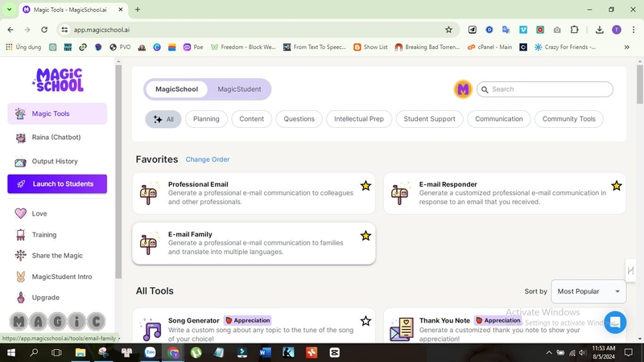The width and height of the screenshot is (644, 362).
Task: Open Chrome downloads icon
Action: tap(599, 30)
